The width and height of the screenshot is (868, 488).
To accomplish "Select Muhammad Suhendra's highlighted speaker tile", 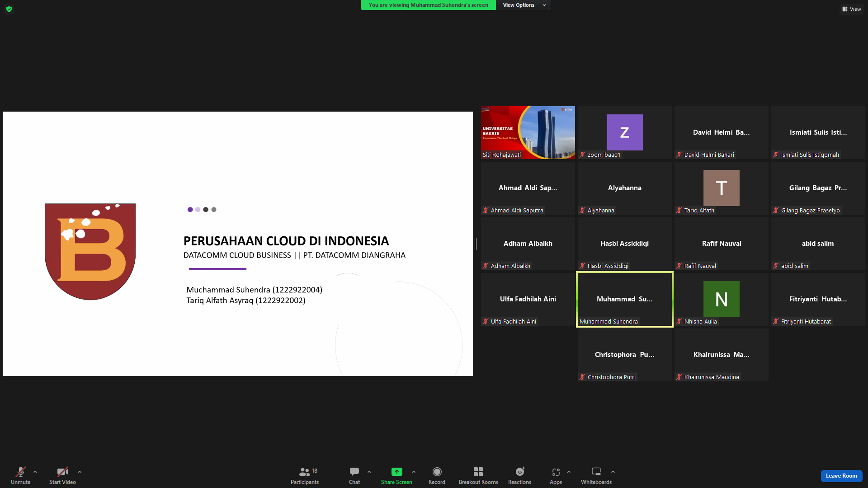I will [625, 299].
